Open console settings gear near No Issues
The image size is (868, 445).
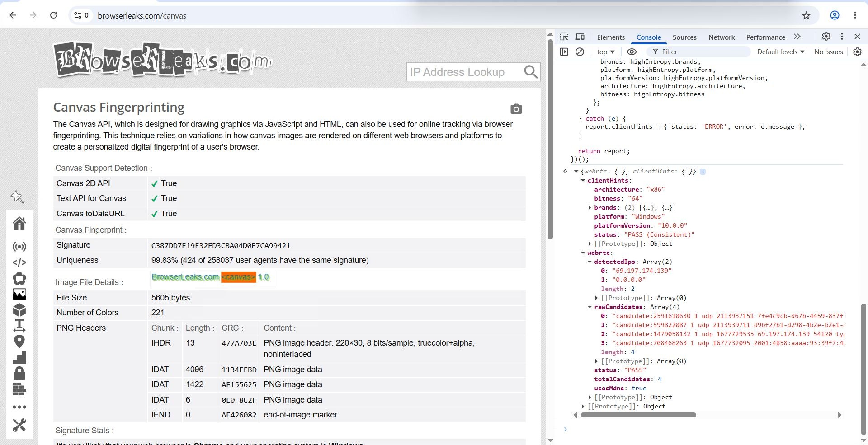[857, 52]
